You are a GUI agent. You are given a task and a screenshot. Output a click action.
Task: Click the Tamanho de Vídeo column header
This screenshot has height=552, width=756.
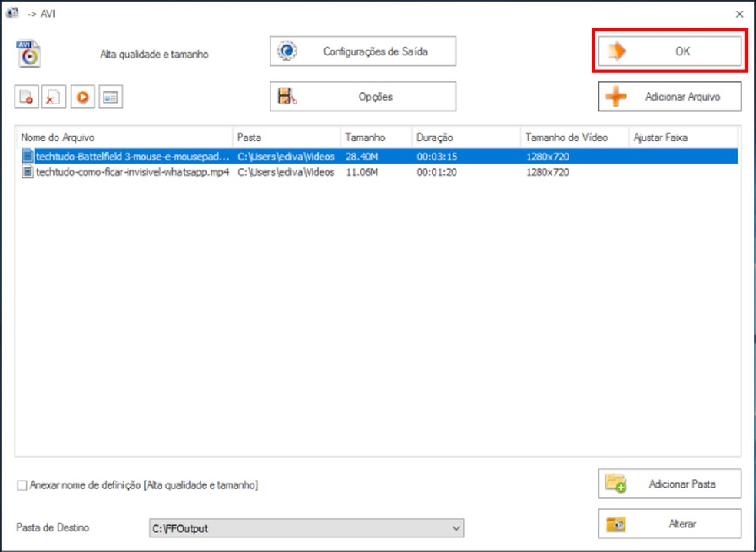tap(575, 137)
